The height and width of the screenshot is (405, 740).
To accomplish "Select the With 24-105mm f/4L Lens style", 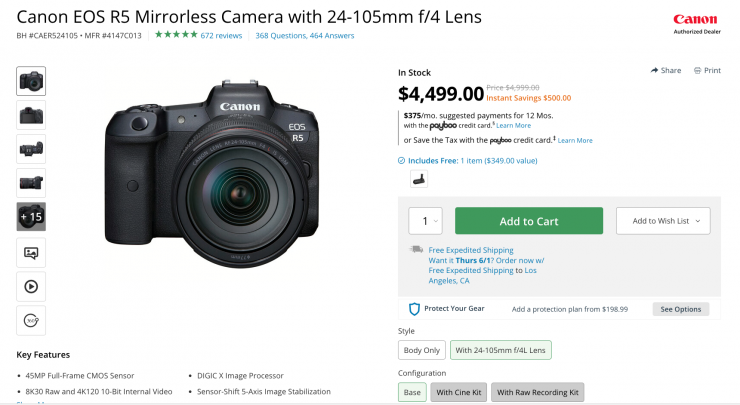I will [499, 350].
